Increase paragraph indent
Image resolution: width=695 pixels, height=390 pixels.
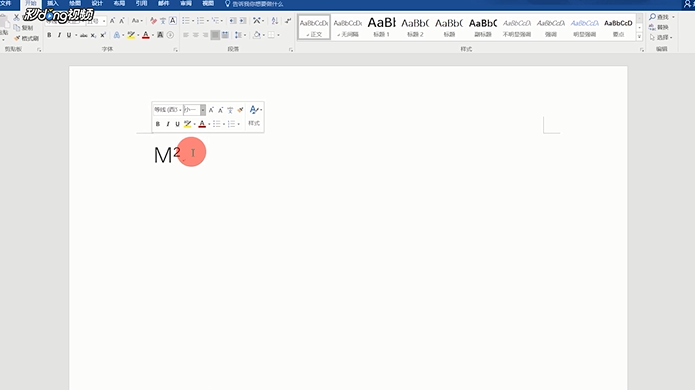click(x=243, y=21)
